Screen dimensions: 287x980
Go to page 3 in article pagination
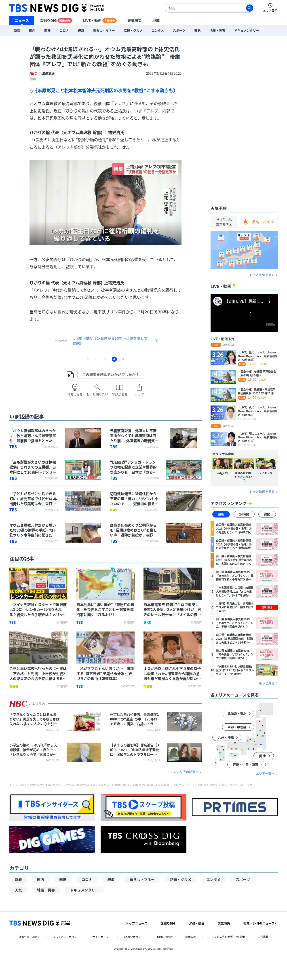[x=106, y=359]
